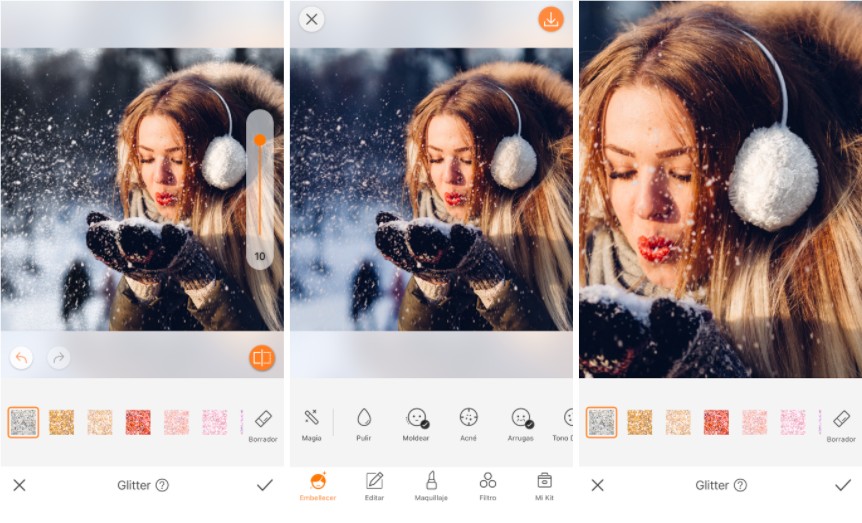Select the silver glitter swatch in the left screen
862x523 pixels.
[23, 422]
